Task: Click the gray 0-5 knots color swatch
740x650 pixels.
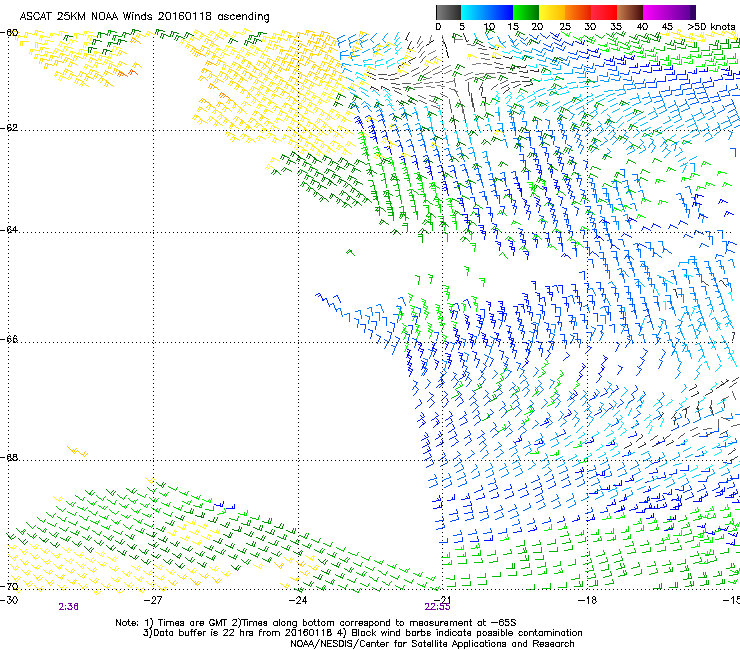Action: [x=448, y=12]
